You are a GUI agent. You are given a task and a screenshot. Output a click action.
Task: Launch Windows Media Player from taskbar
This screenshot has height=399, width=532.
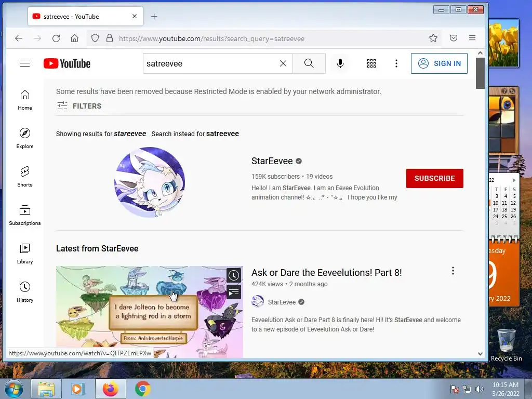pos(77,389)
